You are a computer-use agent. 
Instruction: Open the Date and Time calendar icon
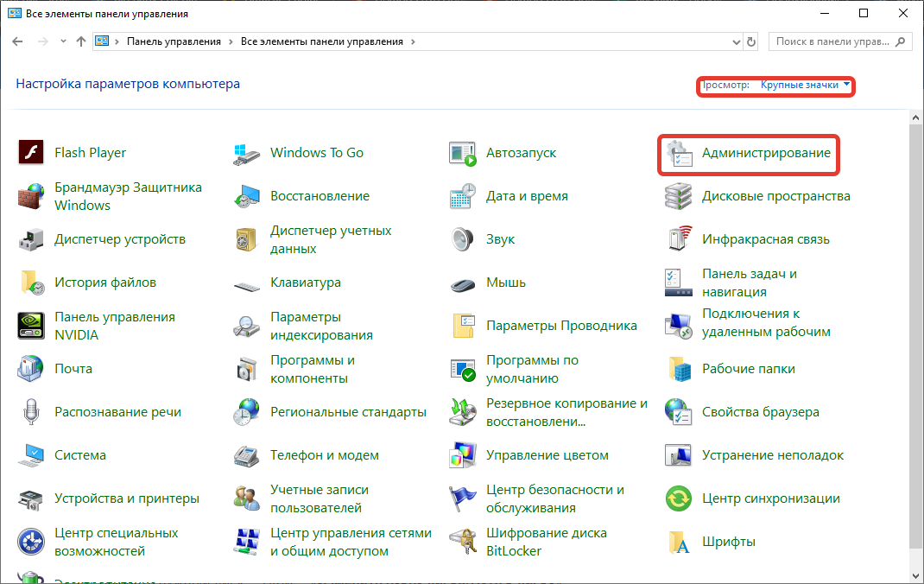tap(463, 196)
